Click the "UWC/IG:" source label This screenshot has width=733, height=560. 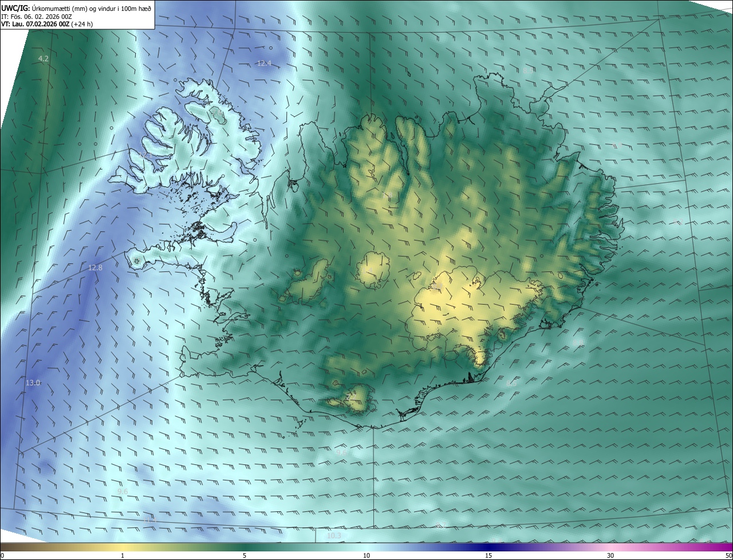tap(15, 8)
